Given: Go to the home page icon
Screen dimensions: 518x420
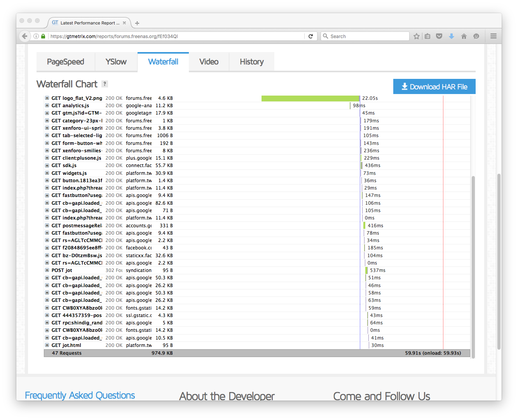Looking at the screenshot, I should click(x=464, y=36).
